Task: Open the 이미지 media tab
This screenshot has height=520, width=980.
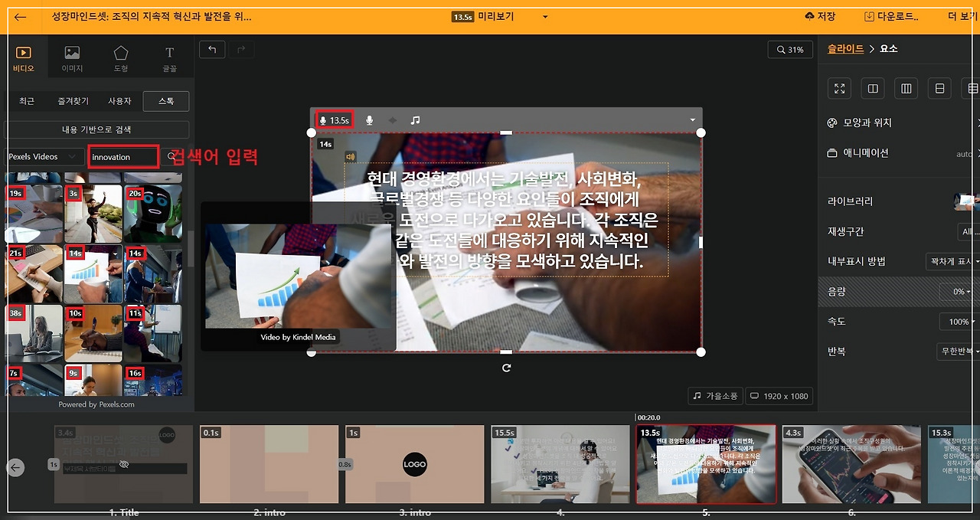Action: click(x=72, y=59)
